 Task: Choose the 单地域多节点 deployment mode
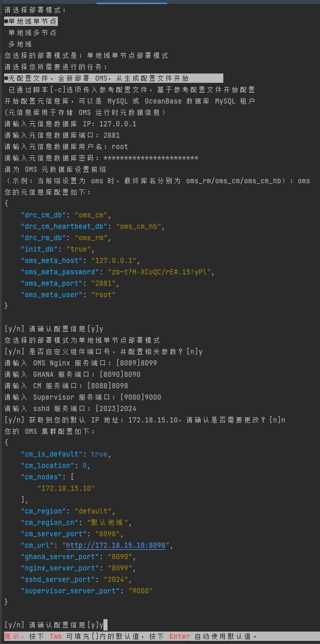(x=33, y=33)
